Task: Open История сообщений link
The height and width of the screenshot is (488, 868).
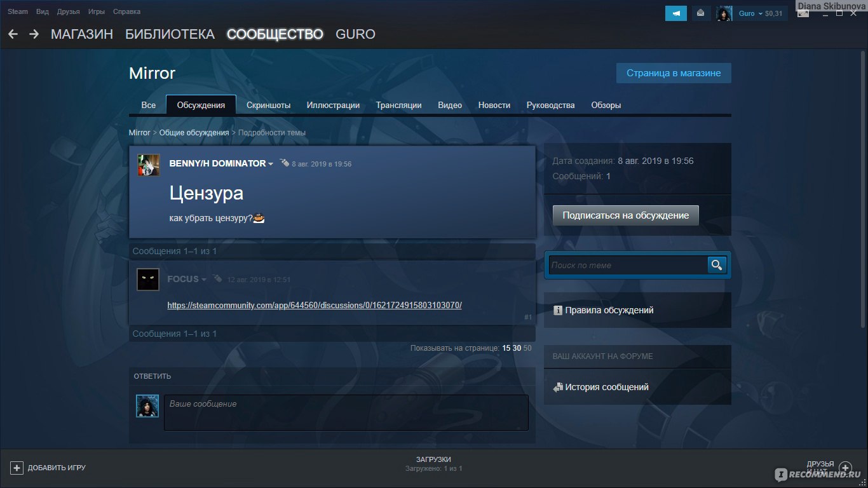Action: pyautogui.click(x=607, y=387)
